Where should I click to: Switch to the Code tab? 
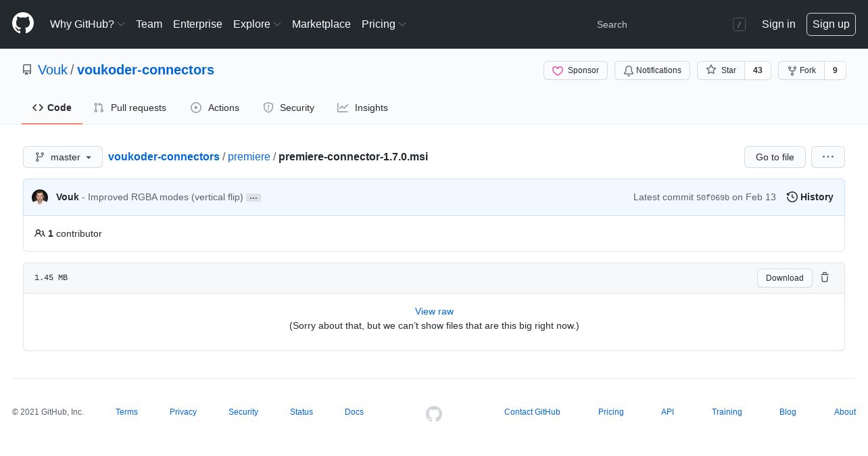tap(52, 108)
